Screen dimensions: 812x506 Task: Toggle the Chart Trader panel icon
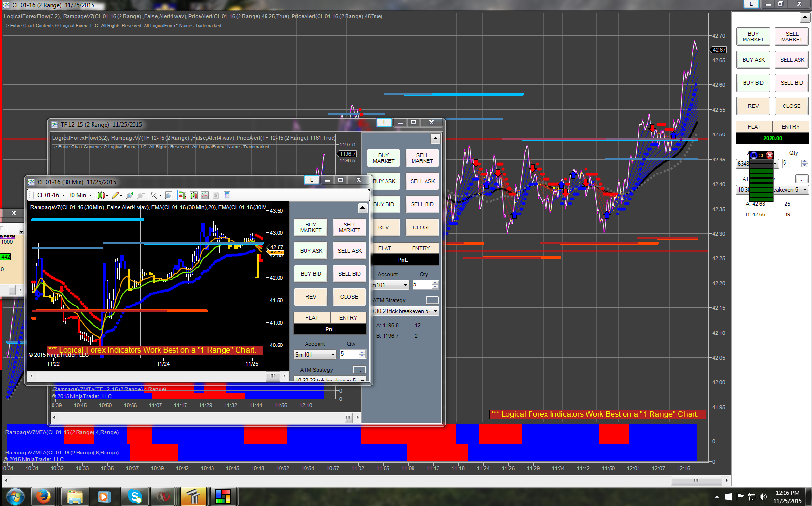coord(182,195)
